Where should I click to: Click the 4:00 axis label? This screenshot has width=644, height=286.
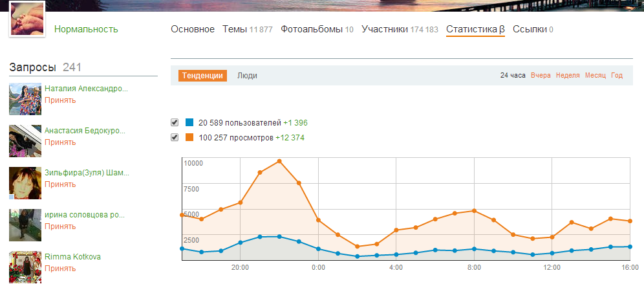pyautogui.click(x=396, y=267)
